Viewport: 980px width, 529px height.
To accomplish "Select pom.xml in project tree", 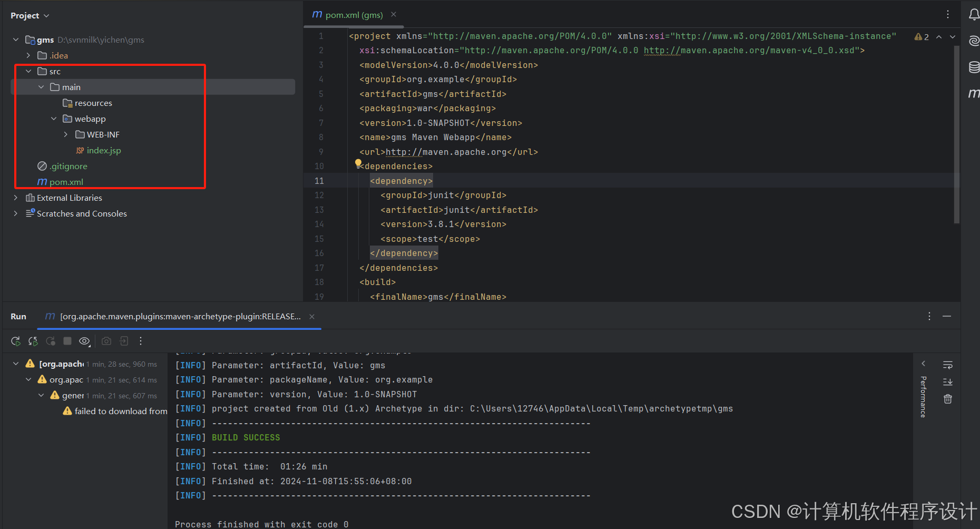I will 61,182.
